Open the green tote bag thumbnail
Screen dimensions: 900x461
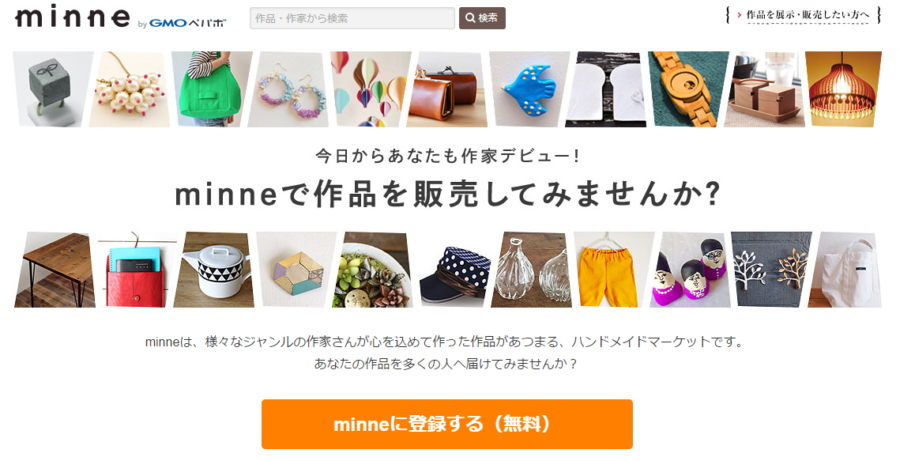[212, 89]
